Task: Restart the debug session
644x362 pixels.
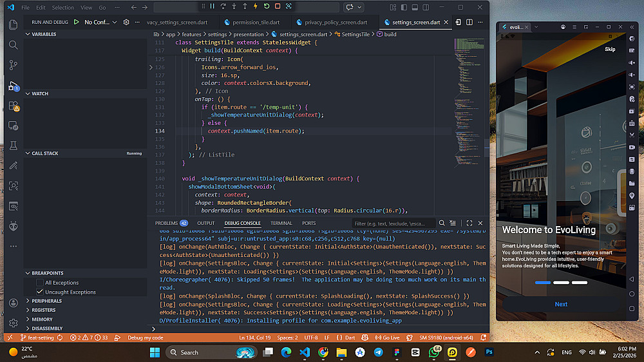Action: (266, 6)
